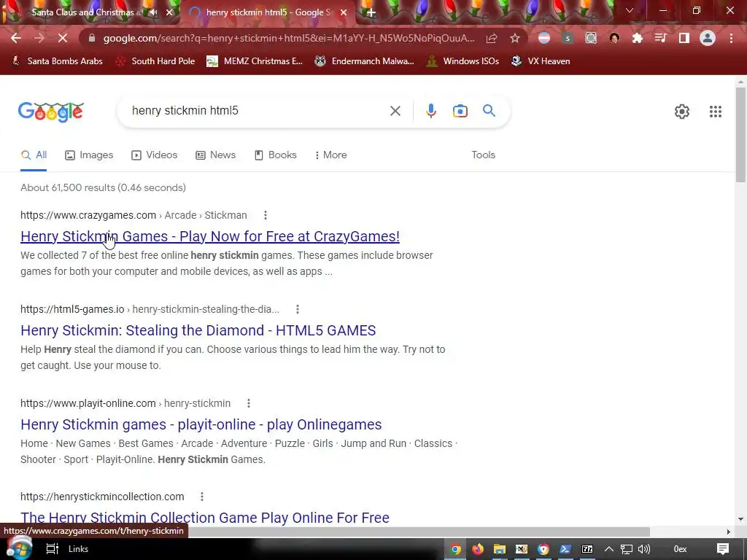Open Stealing the Diamond HTML5 GAMES result

click(x=198, y=330)
